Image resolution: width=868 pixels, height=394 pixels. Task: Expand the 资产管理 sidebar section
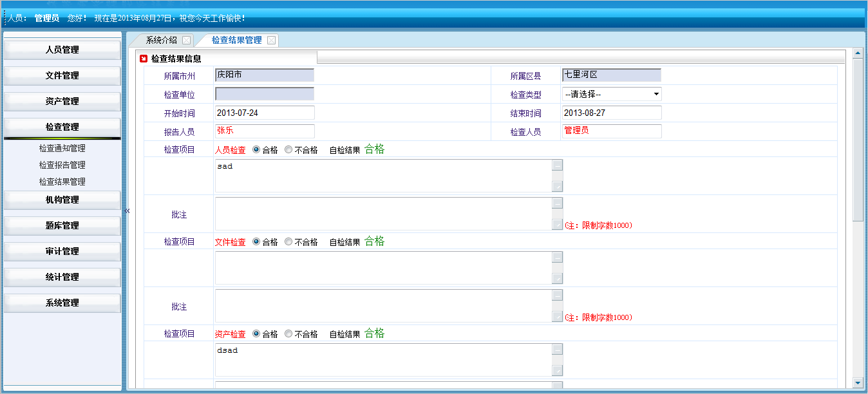62,101
